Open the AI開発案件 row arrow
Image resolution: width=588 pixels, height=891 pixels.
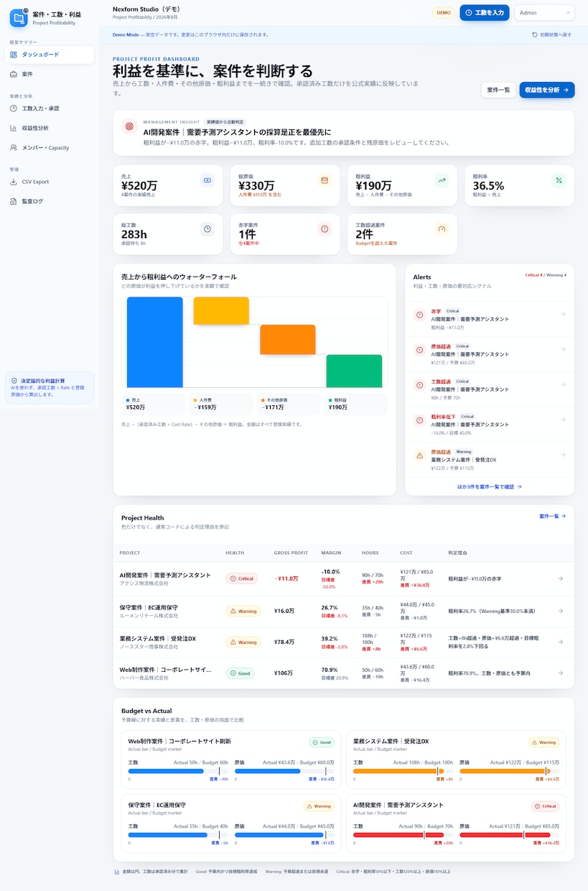pyautogui.click(x=561, y=578)
